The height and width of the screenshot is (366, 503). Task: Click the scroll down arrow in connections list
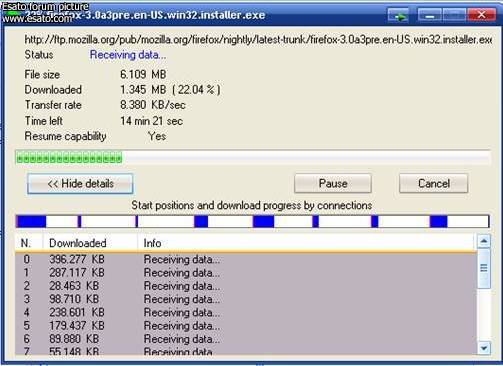pyautogui.click(x=484, y=348)
